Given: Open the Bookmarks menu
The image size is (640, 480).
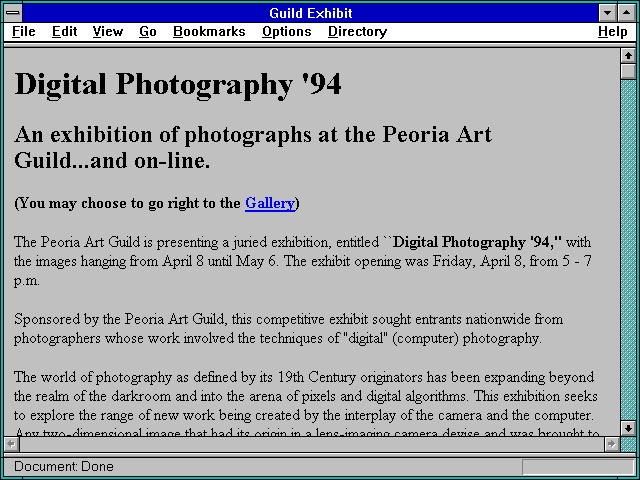Looking at the screenshot, I should 209,32.
